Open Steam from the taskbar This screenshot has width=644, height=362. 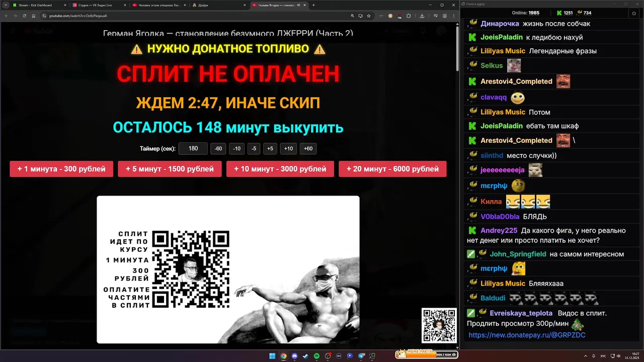305,356
